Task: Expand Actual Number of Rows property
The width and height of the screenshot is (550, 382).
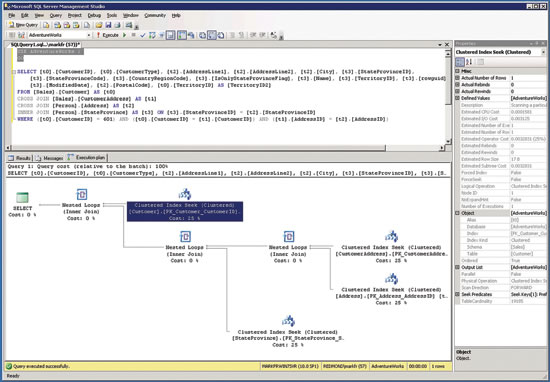Action: click(457, 78)
